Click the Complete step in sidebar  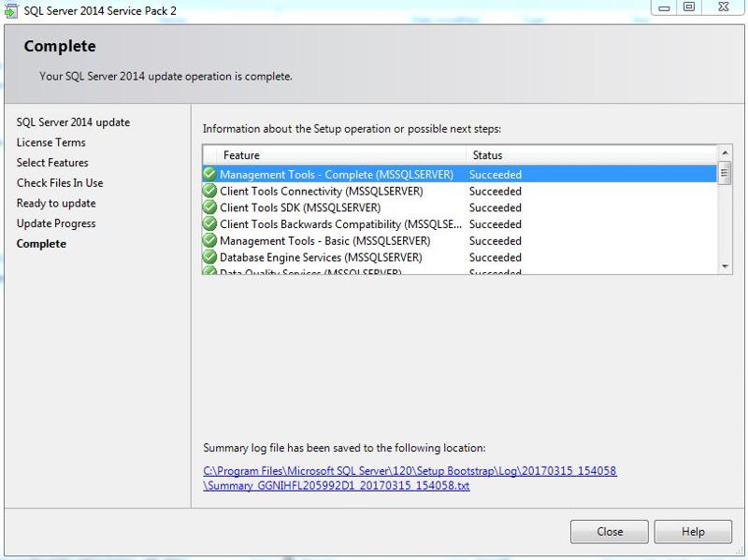[x=41, y=244]
